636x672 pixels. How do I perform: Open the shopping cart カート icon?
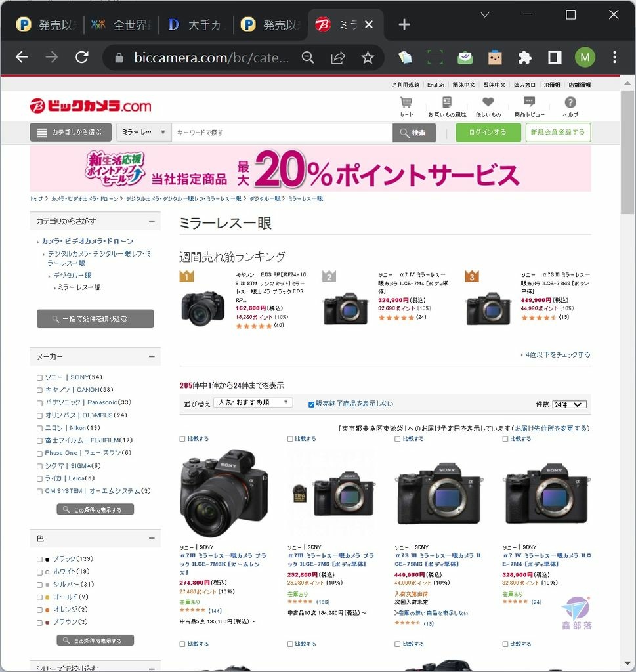pyautogui.click(x=406, y=106)
